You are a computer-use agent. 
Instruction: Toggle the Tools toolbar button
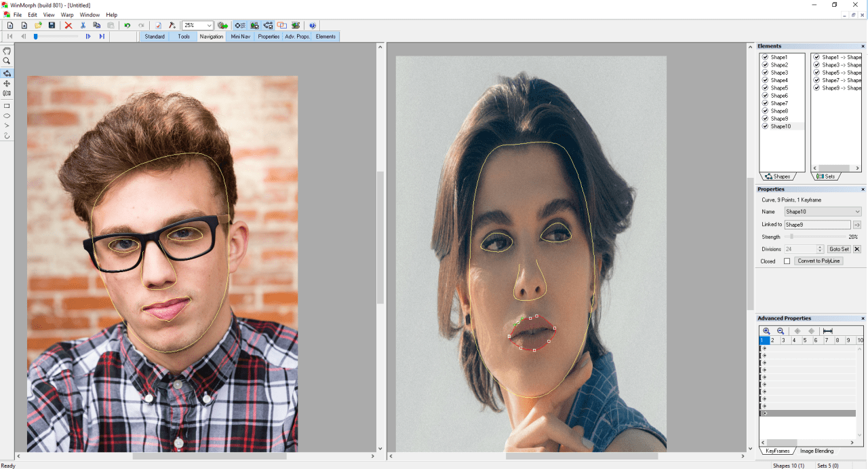[184, 36]
